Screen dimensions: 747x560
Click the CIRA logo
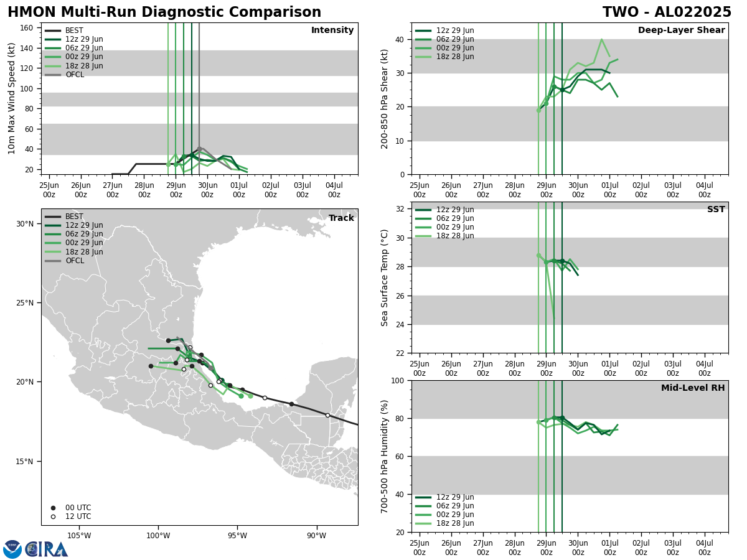coord(46,549)
